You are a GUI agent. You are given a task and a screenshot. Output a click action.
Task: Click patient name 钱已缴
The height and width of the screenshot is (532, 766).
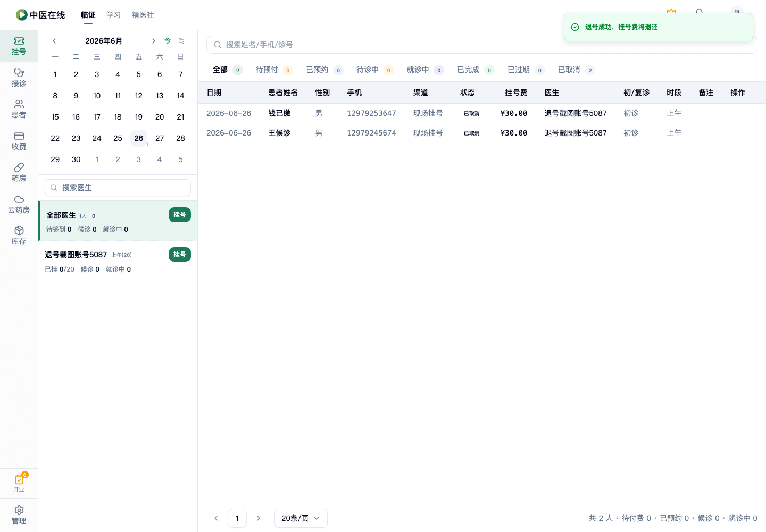point(279,113)
